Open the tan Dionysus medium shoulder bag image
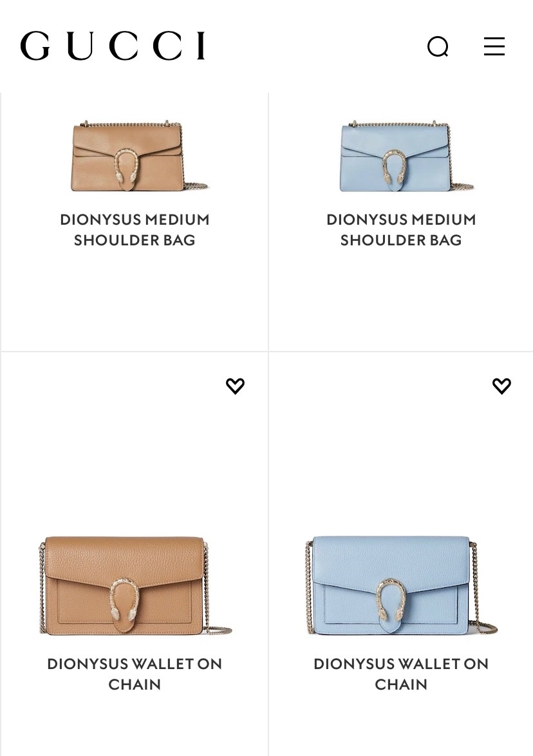Screen dimensions: 533x756 137,156
